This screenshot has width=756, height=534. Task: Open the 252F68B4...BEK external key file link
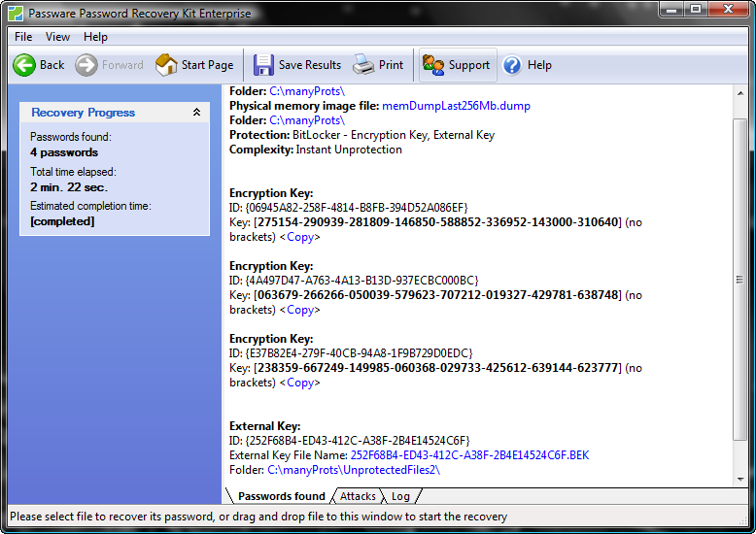[x=469, y=455]
